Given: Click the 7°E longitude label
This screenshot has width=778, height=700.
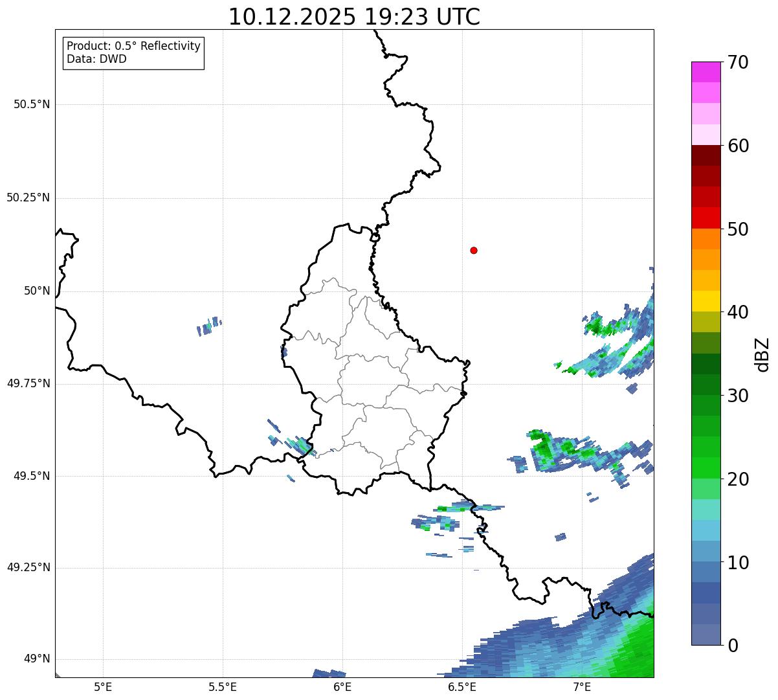Looking at the screenshot, I should [x=582, y=686].
